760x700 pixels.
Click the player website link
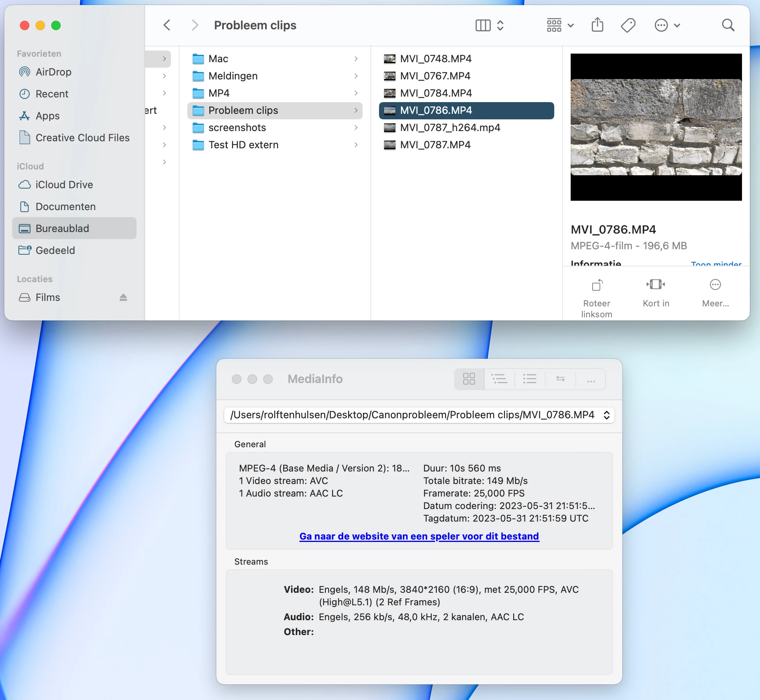coord(419,536)
